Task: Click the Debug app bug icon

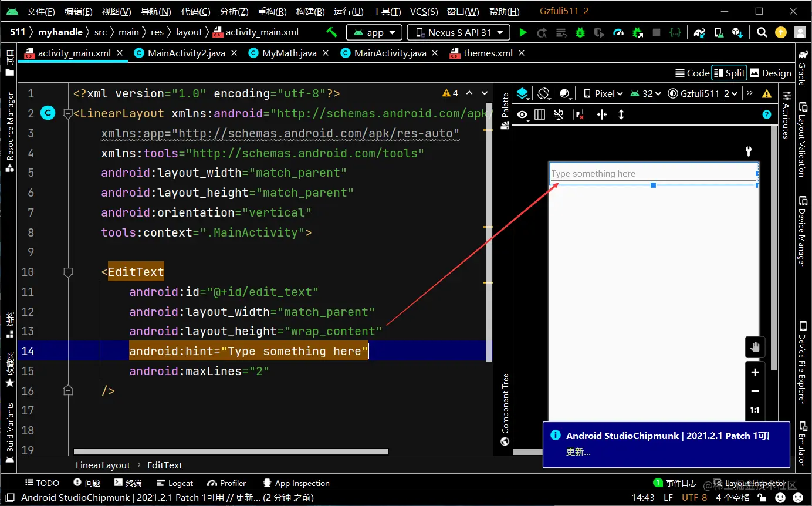Action: pyautogui.click(x=580, y=33)
